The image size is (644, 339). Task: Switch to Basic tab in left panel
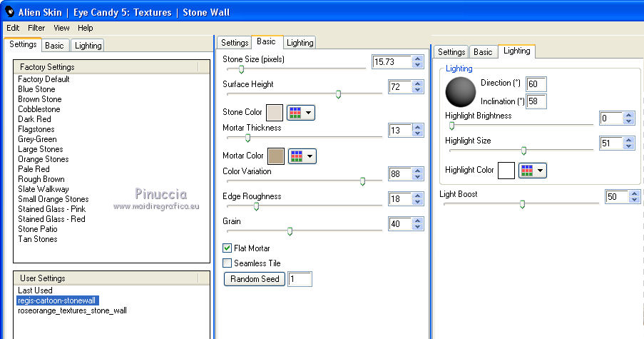(x=54, y=46)
